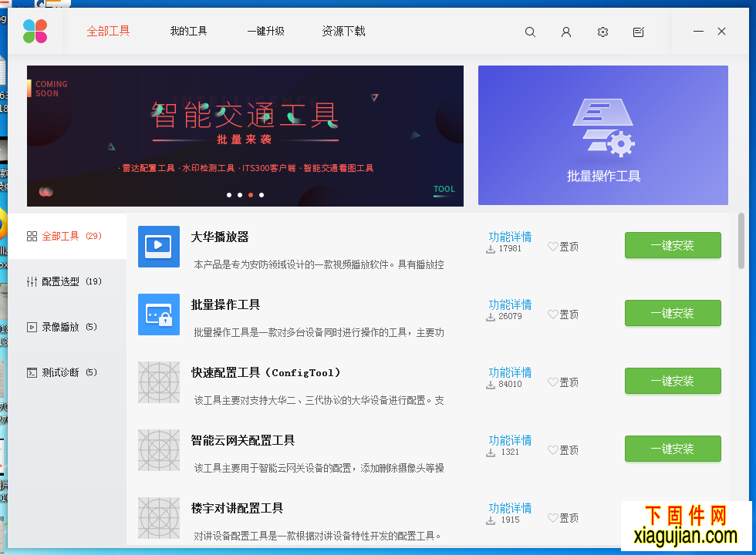Open 功能详情 link for 批量操作工具
This screenshot has height=555, width=756.
coord(510,305)
